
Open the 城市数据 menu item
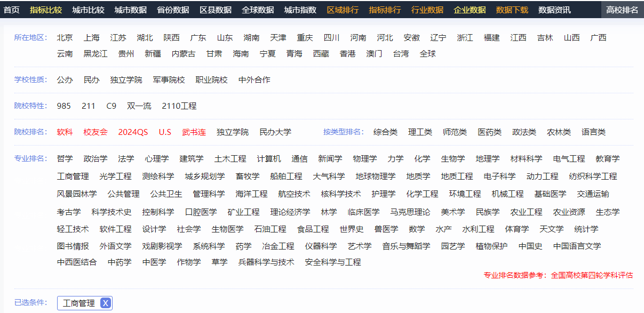pos(130,9)
